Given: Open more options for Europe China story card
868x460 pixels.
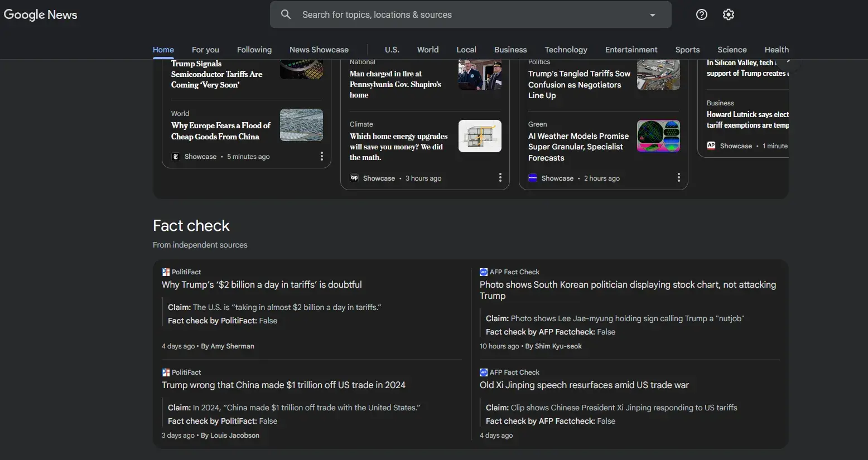Looking at the screenshot, I should pos(321,157).
